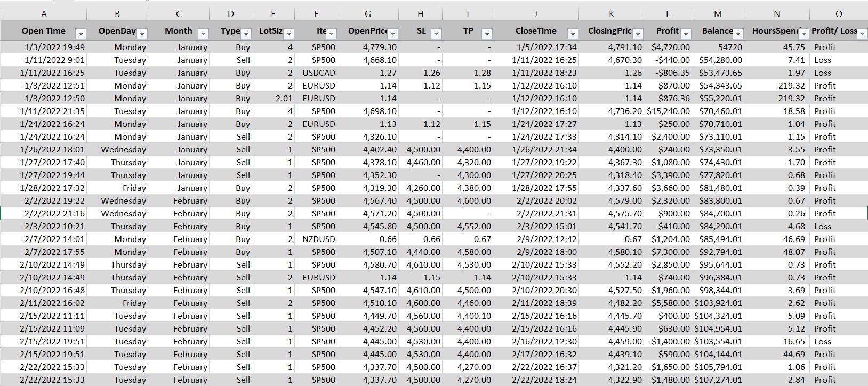Open the Item column filter dropdown
The width and height of the screenshot is (868, 386).
tap(331, 34)
